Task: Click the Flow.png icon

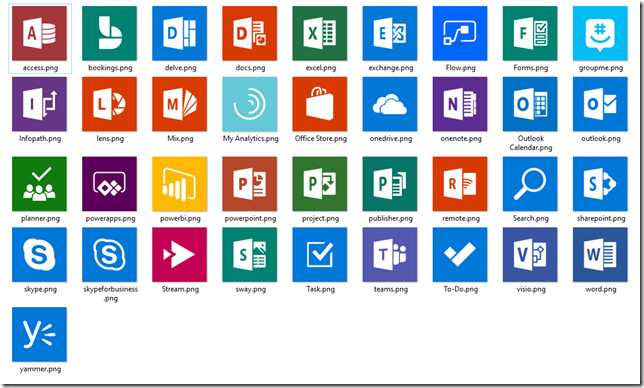Action: tap(460, 33)
